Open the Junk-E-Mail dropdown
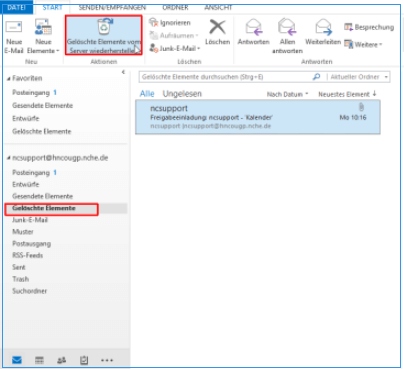This screenshot has height=369, width=404. click(x=175, y=48)
